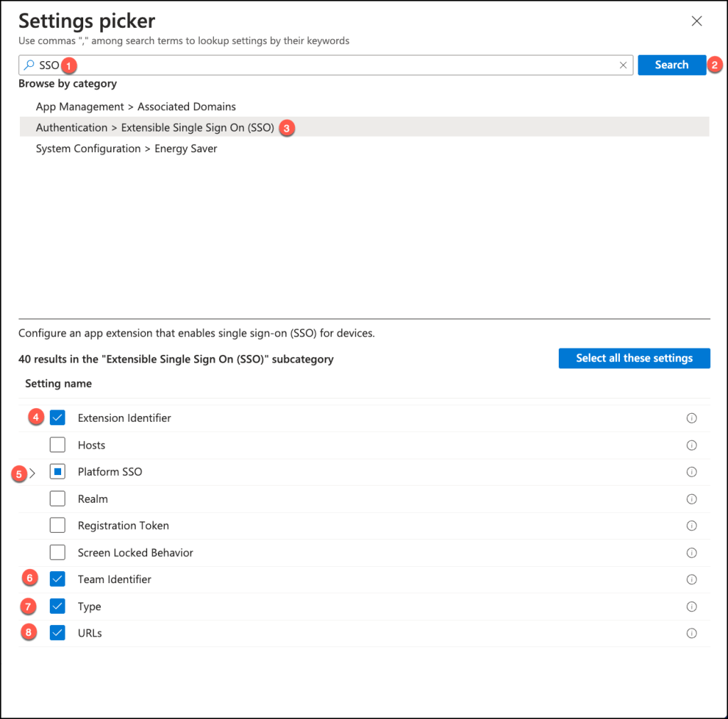Click the info icon next to Hosts
Viewport: 728px width, 719px height.
691,445
